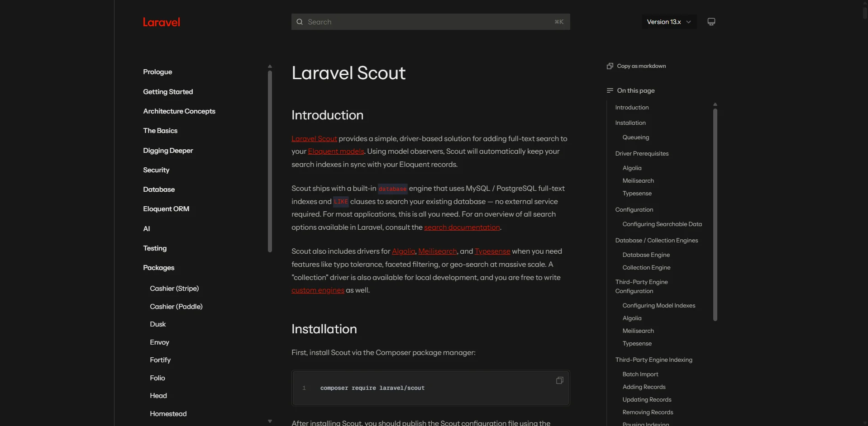Image resolution: width=868 pixels, height=426 pixels.
Task: Click the Installation section heading
Action: (324, 329)
